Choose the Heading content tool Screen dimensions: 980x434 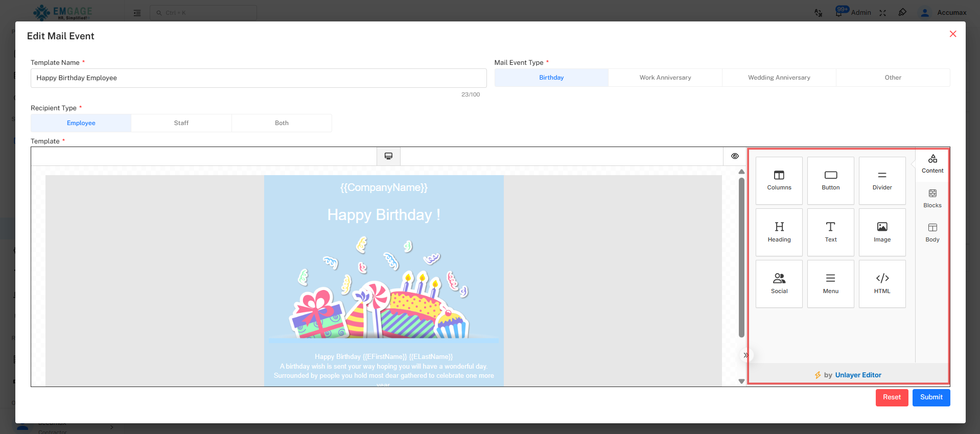pyautogui.click(x=779, y=232)
